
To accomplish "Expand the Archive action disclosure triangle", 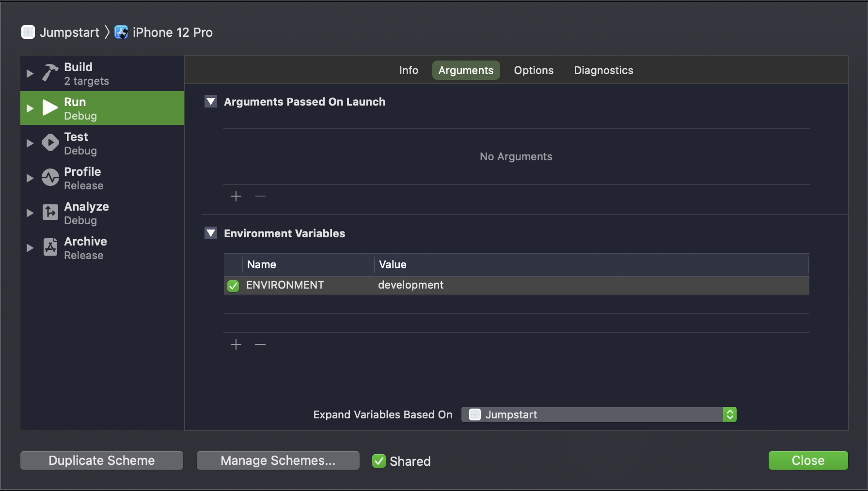I will click(x=30, y=248).
